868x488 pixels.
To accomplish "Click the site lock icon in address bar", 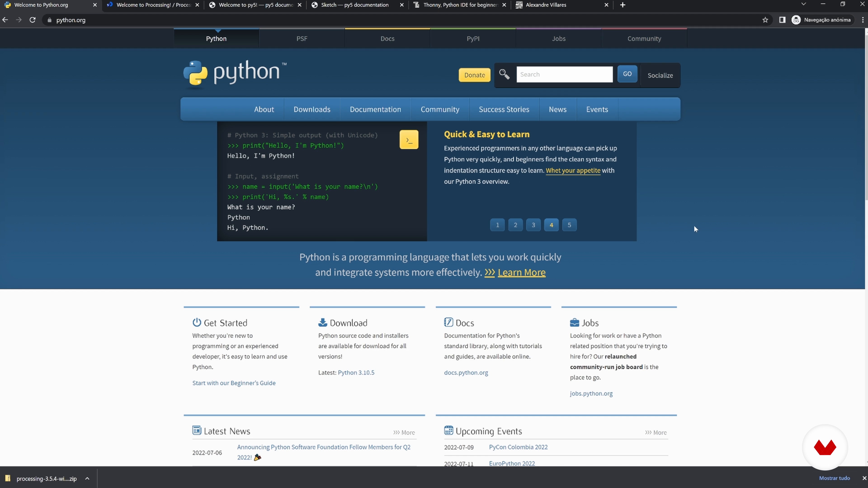I will 50,20.
